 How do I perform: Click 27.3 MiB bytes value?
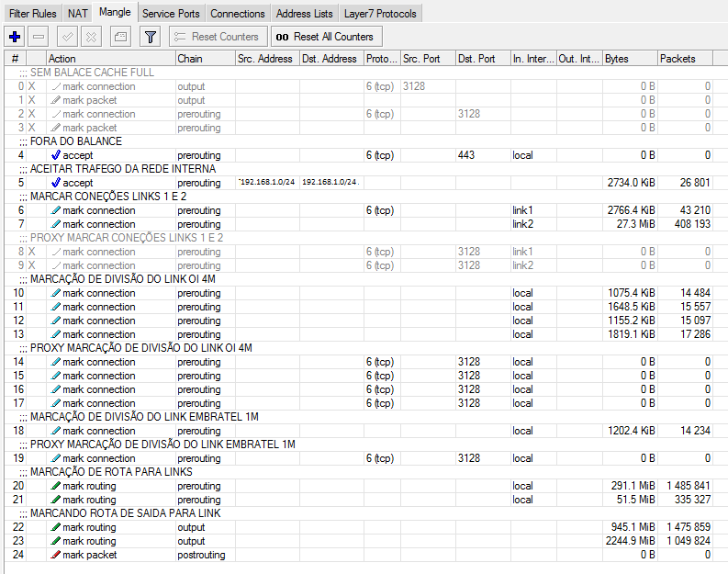635,224
